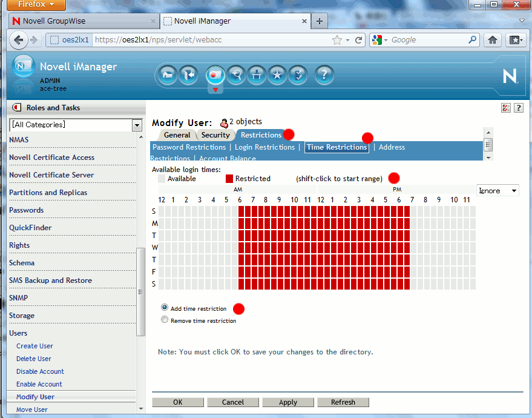Open the list all tabs arrow

tap(522, 21)
